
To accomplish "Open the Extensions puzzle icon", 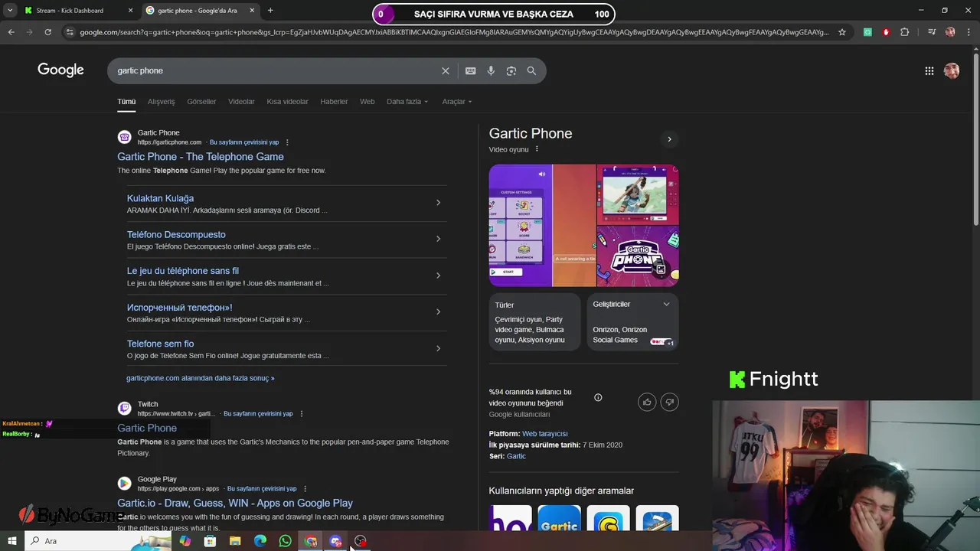I will pos(905,32).
